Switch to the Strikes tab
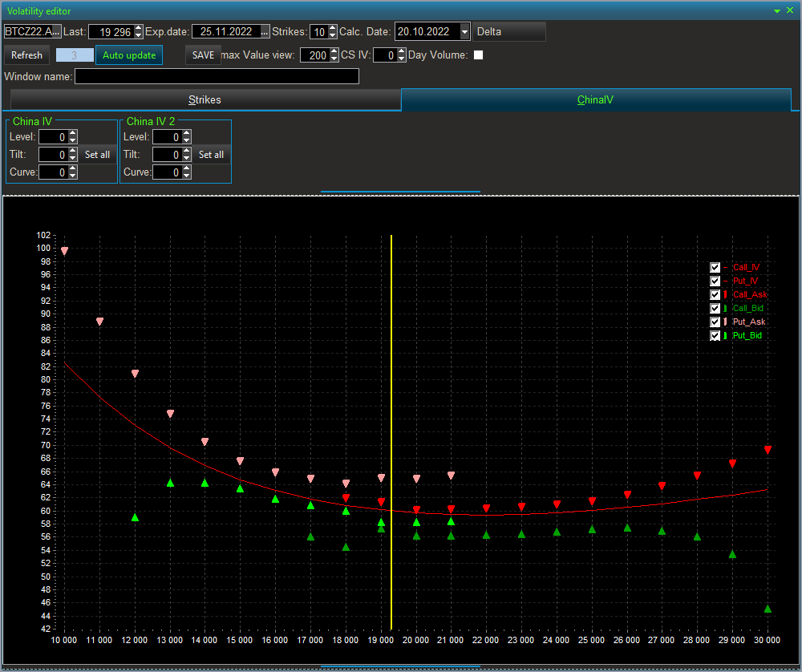Screen dimensions: 802x672 tap(205, 99)
